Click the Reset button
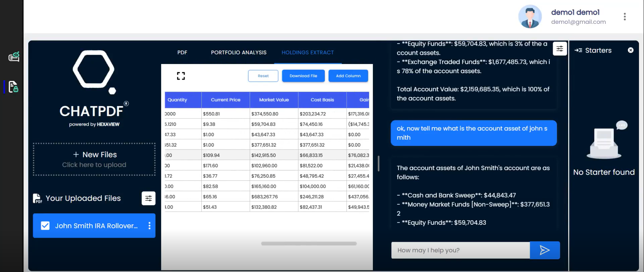Viewport: 644px width, 272px height. (263, 76)
